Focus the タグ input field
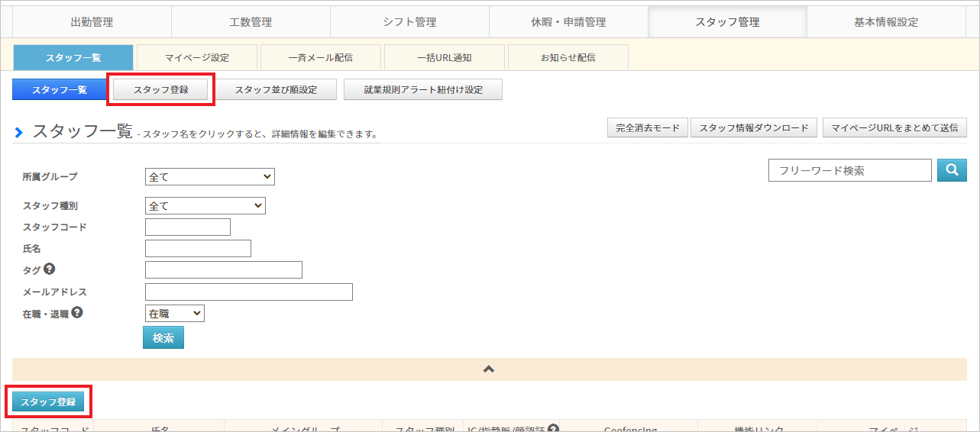The width and height of the screenshot is (980, 432). pyautogui.click(x=224, y=269)
